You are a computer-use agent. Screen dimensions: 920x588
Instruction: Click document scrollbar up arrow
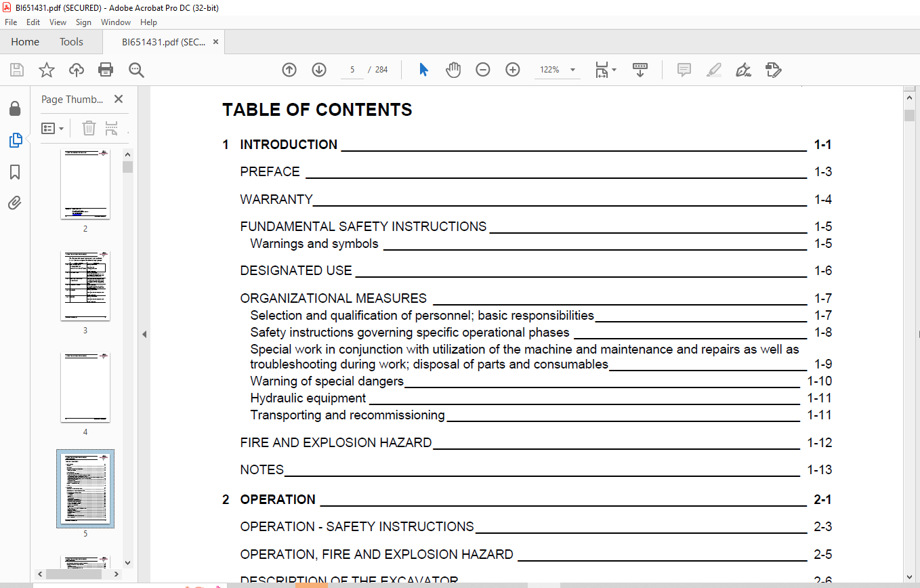[x=909, y=98]
